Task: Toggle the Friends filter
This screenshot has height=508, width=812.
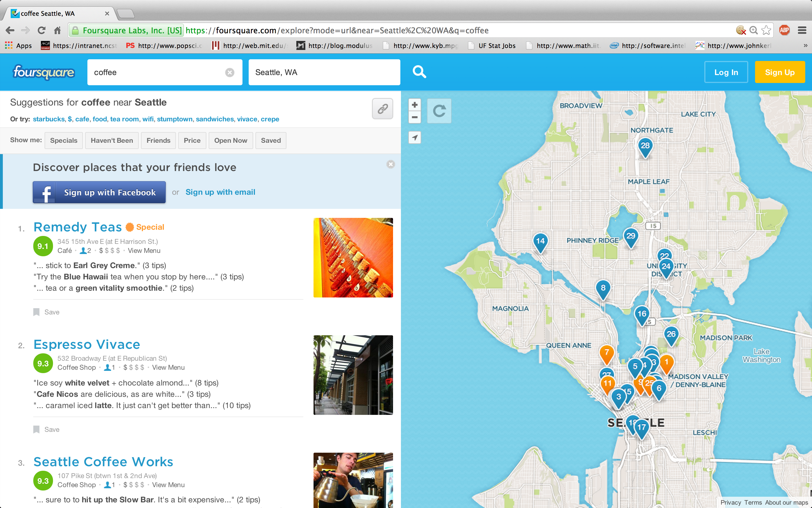Action: pos(158,141)
